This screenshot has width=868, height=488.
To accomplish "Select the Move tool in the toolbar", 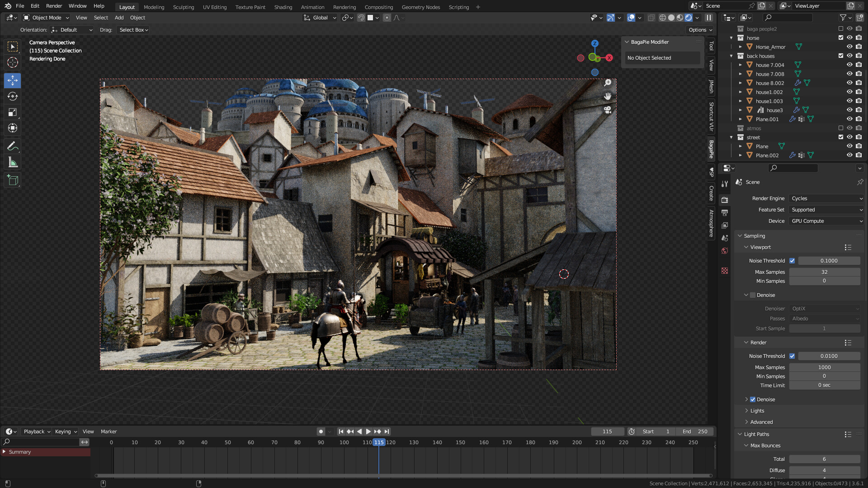I will [13, 80].
